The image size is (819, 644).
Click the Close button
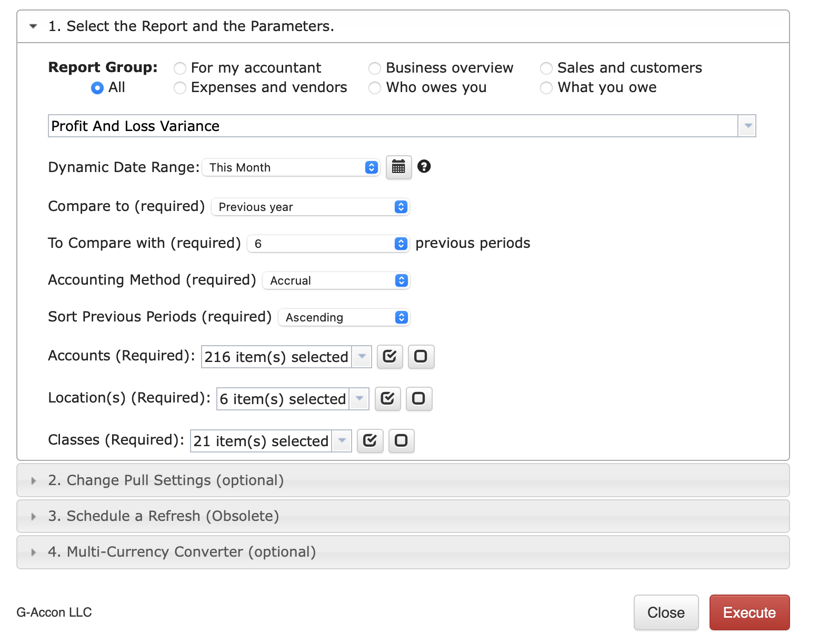[x=666, y=612]
